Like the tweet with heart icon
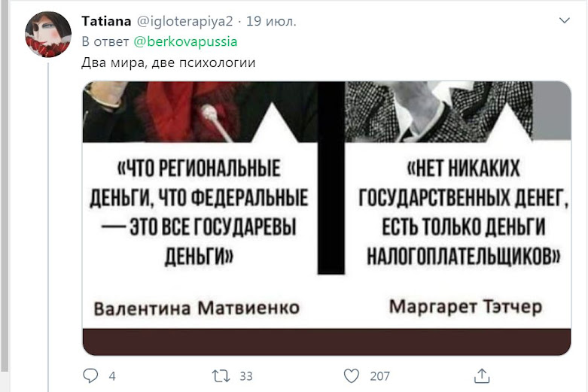The width and height of the screenshot is (588, 392). point(352,376)
